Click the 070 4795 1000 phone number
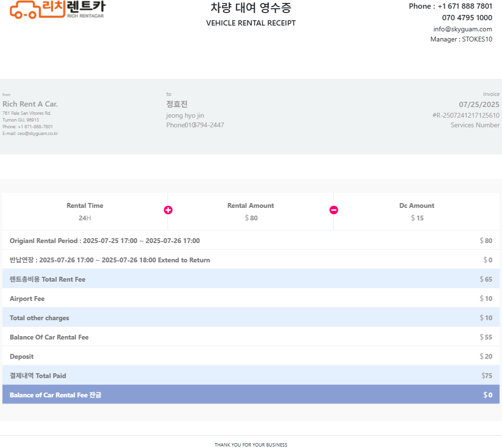 (x=467, y=17)
